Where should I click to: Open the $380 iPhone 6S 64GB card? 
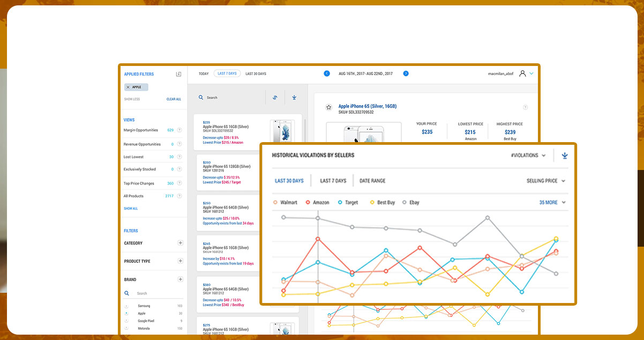click(x=248, y=294)
